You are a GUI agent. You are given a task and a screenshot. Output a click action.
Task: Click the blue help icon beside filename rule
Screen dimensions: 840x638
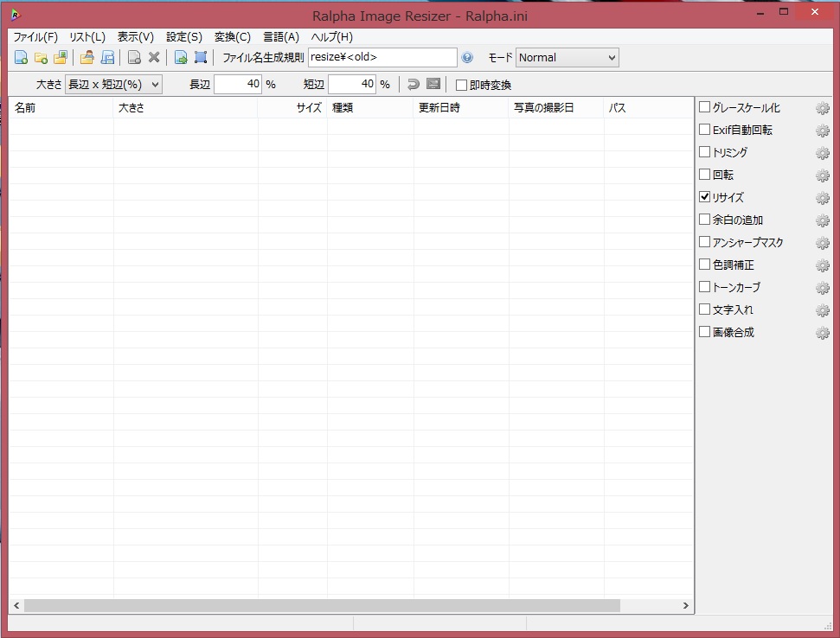(467, 58)
